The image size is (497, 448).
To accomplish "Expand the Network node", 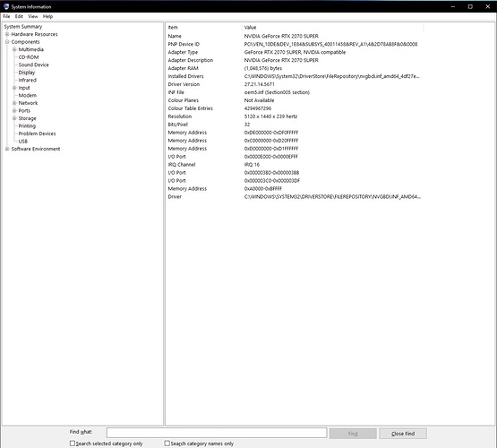I will pyautogui.click(x=14, y=103).
